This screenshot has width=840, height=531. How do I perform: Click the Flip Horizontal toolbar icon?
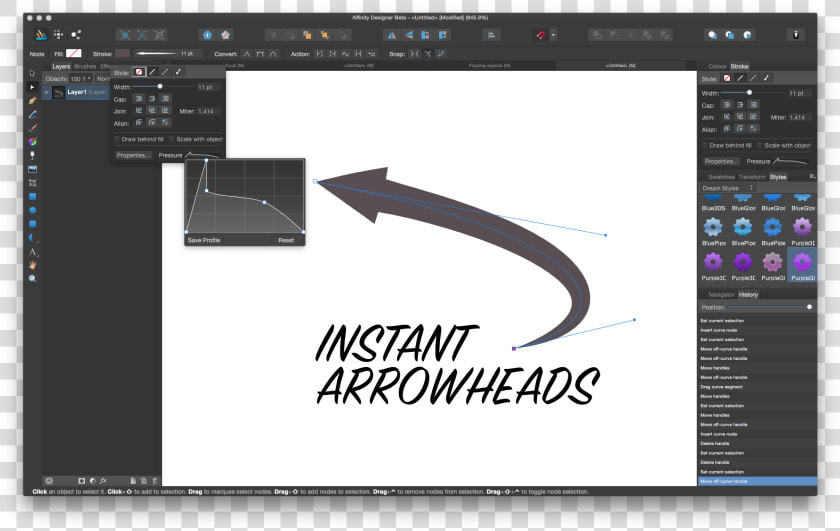392,35
